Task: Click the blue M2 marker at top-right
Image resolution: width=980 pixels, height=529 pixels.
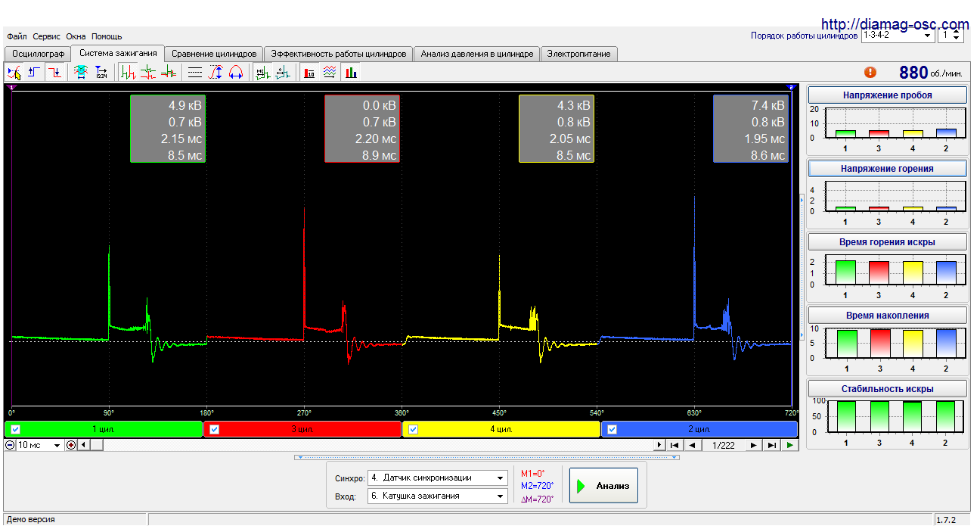Action: click(792, 88)
